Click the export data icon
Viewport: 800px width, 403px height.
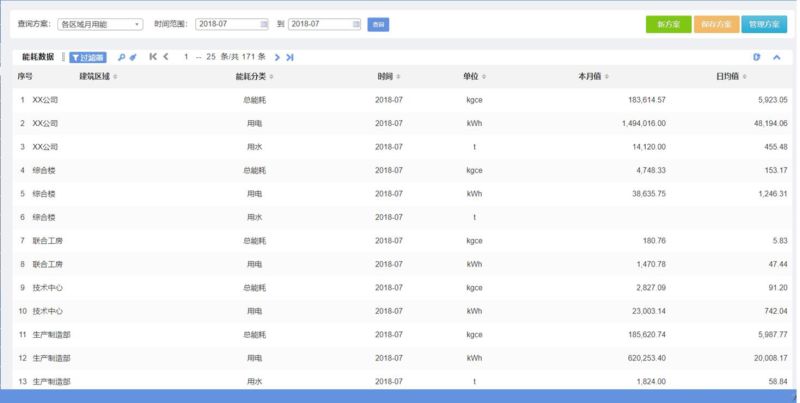757,57
